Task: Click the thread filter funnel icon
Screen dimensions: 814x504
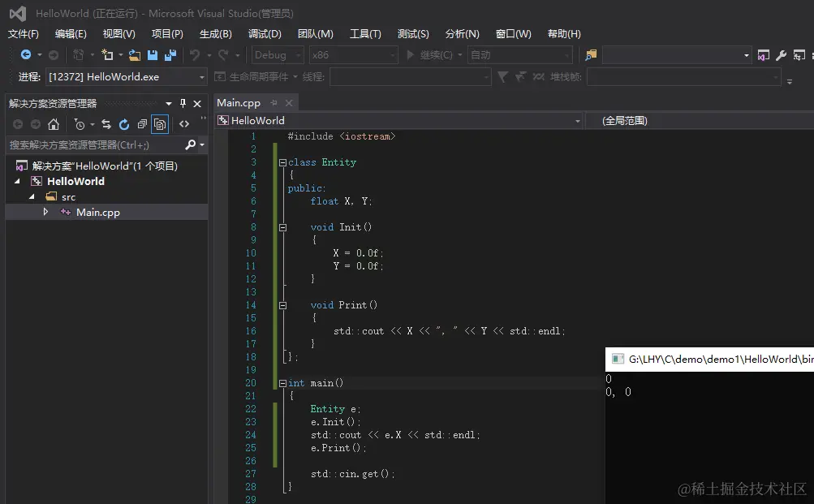Action: tap(502, 77)
